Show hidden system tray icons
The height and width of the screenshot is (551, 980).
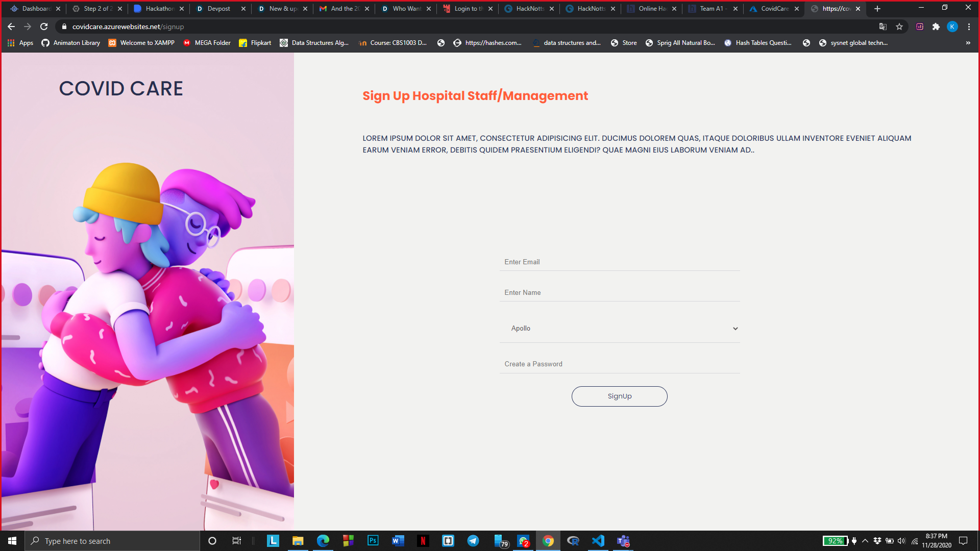865,541
